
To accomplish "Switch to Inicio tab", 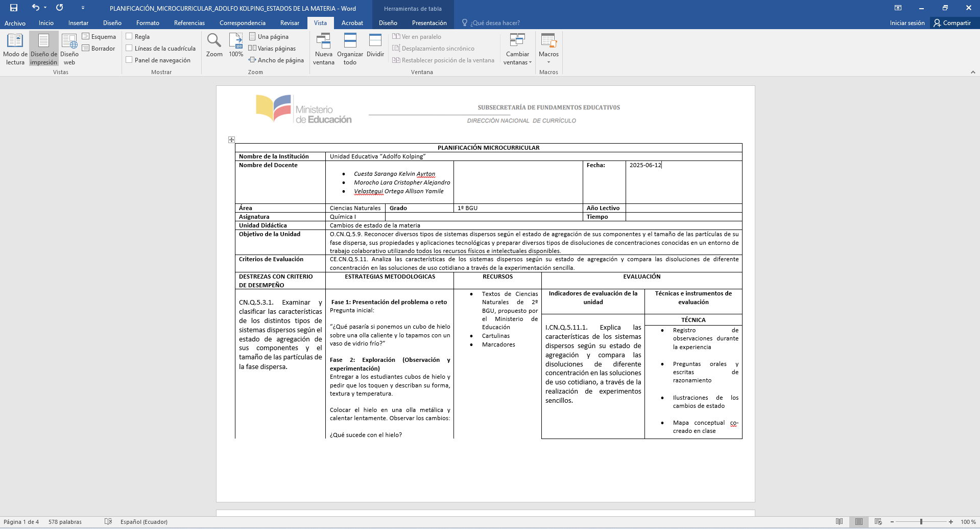I will [x=46, y=23].
